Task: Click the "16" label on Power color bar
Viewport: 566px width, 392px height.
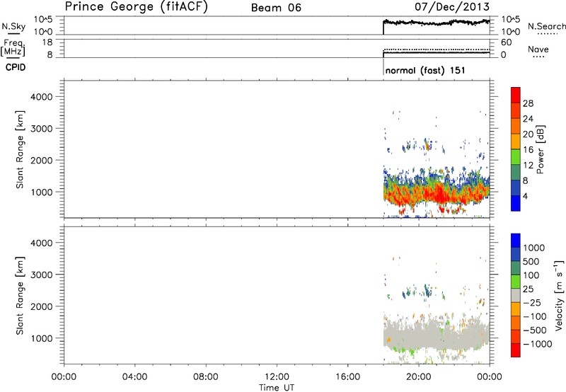Action: (x=528, y=150)
